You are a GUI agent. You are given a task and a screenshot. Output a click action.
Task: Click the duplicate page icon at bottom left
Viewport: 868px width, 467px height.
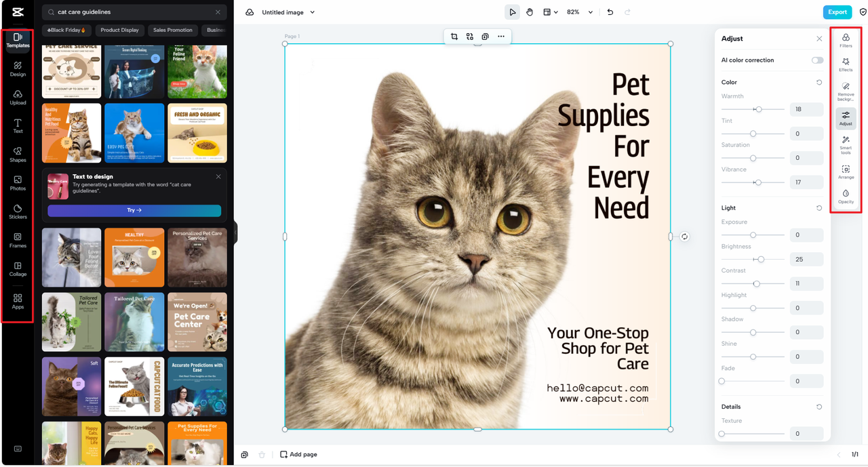245,454
